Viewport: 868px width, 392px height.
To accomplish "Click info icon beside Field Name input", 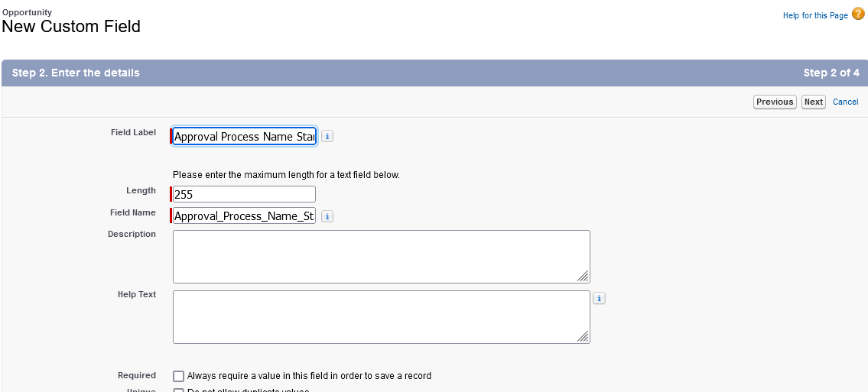I will (x=327, y=216).
